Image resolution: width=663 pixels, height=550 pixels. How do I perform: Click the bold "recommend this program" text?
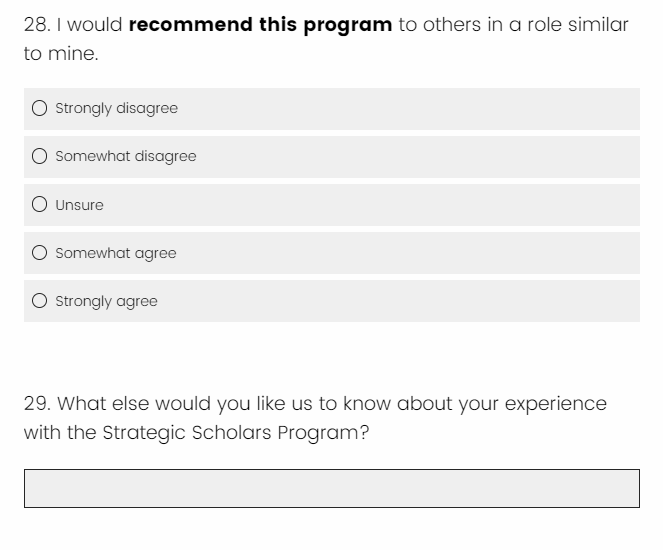pyautogui.click(x=260, y=24)
